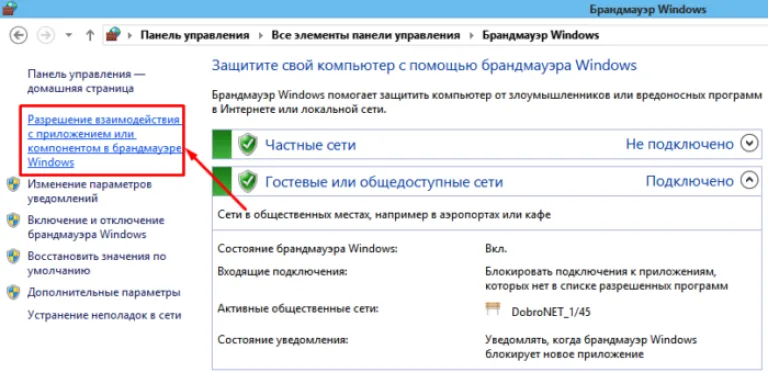
Task: Select 'Панель управления' breadcrumb
Action: coord(195,35)
